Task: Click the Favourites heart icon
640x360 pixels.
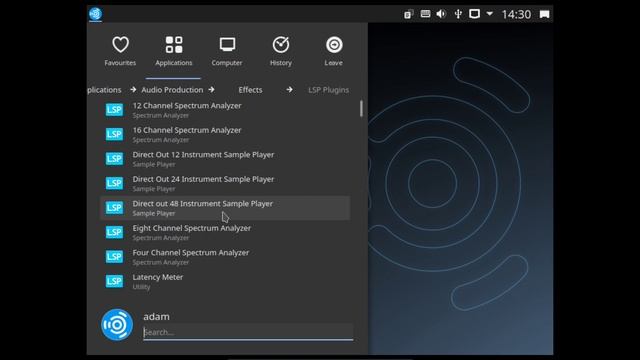Action: [120, 44]
